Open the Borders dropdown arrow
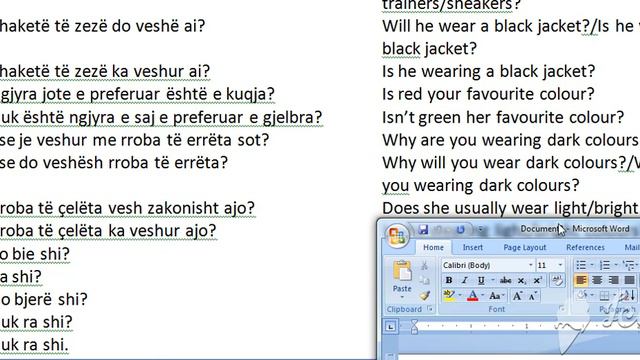The height and width of the screenshot is (360, 640). [614, 296]
